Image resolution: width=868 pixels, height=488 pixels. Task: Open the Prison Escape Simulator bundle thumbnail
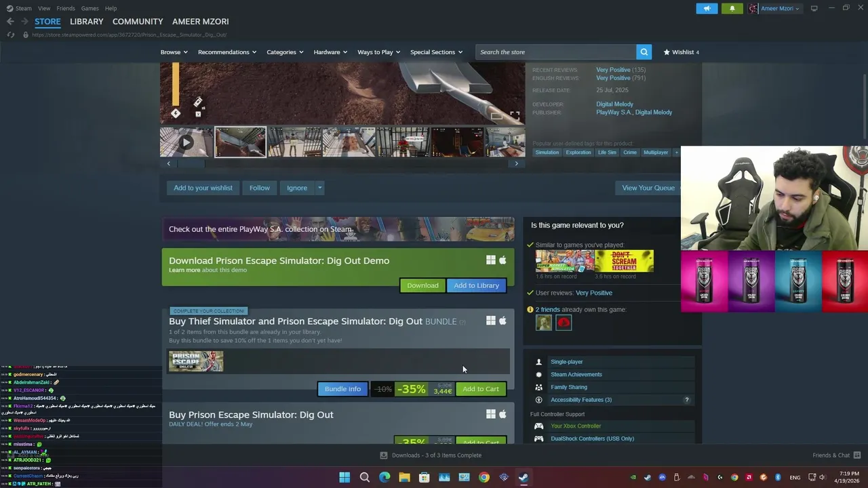point(196,361)
